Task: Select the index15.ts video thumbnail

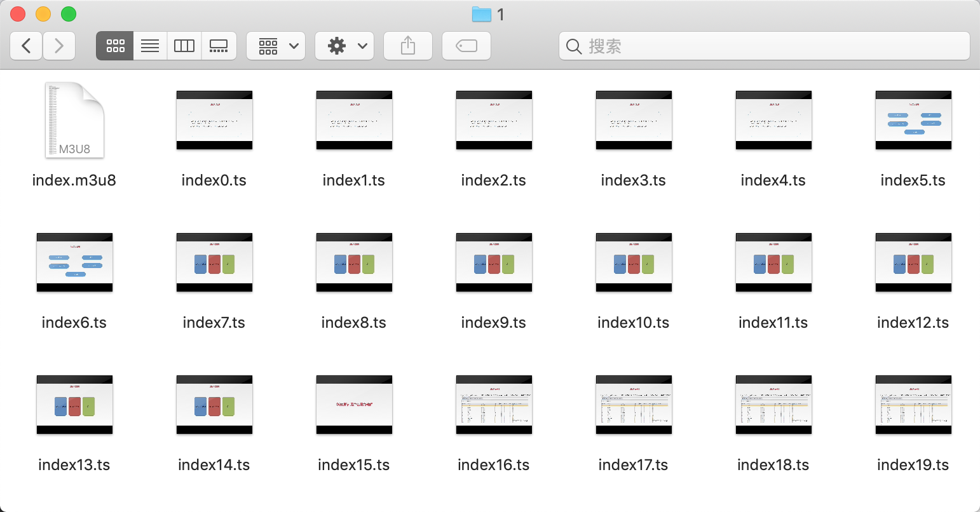Action: tap(354, 405)
